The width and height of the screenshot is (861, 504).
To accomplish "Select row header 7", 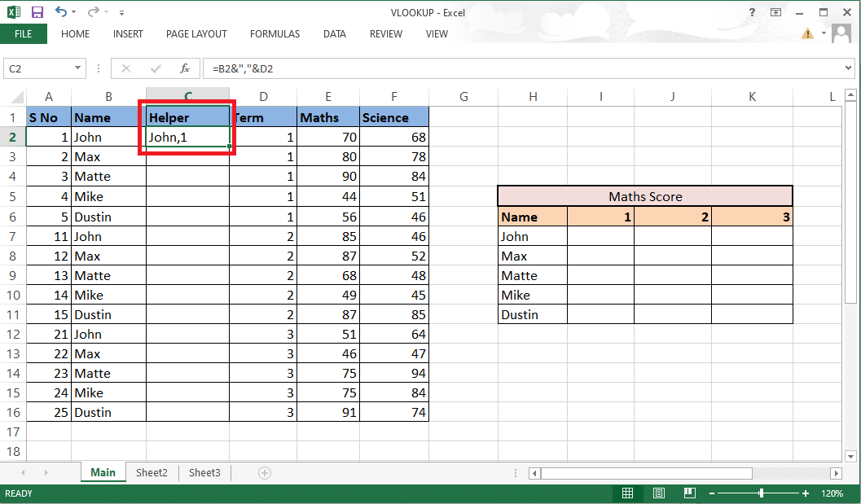I will coord(13,237).
